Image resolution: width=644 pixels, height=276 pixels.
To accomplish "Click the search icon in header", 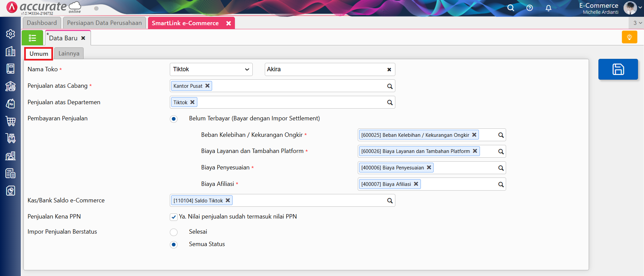I will point(510,8).
